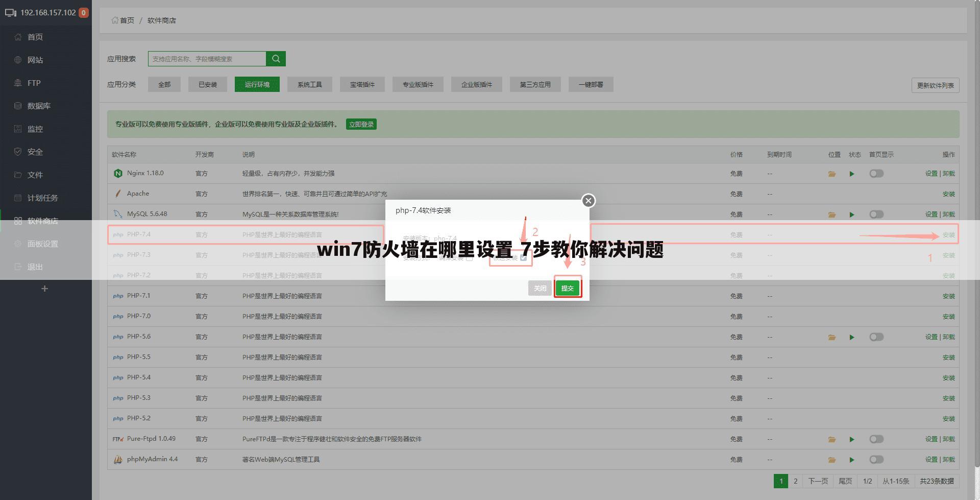This screenshot has height=500, width=980.
Task: Click the PHP-5.6 green play status icon
Action: (852, 337)
